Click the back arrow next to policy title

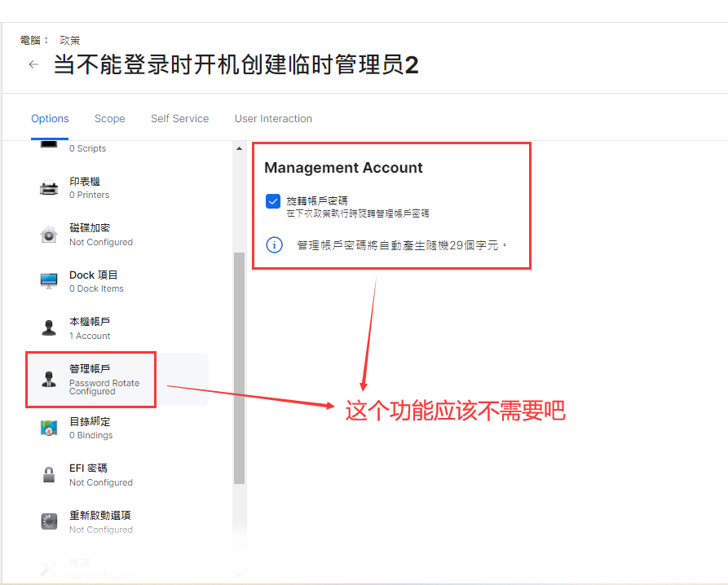click(x=33, y=64)
